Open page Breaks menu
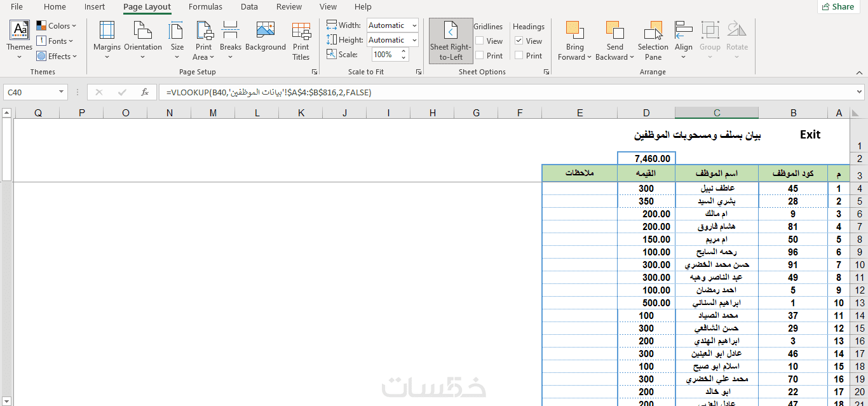Viewport: 868px width, 406px height. pyautogui.click(x=231, y=41)
